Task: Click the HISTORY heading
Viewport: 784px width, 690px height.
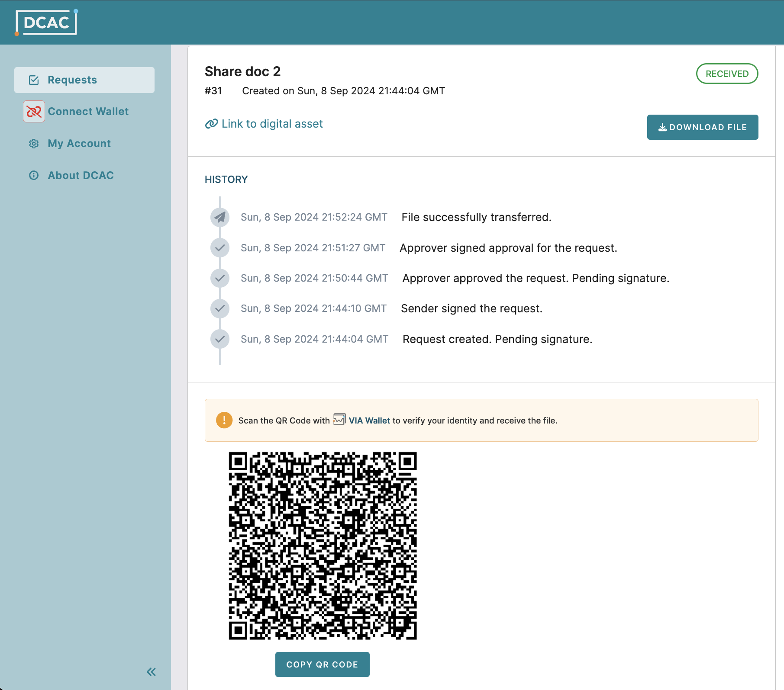Action: click(226, 180)
